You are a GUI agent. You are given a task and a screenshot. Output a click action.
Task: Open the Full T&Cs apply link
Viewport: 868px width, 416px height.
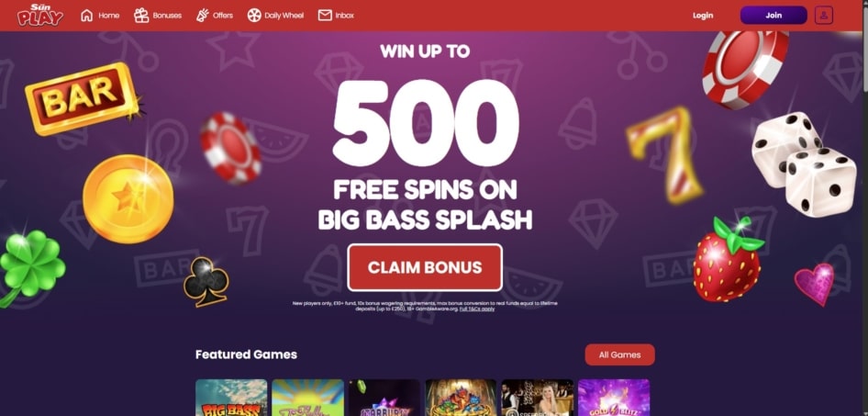pyautogui.click(x=476, y=309)
